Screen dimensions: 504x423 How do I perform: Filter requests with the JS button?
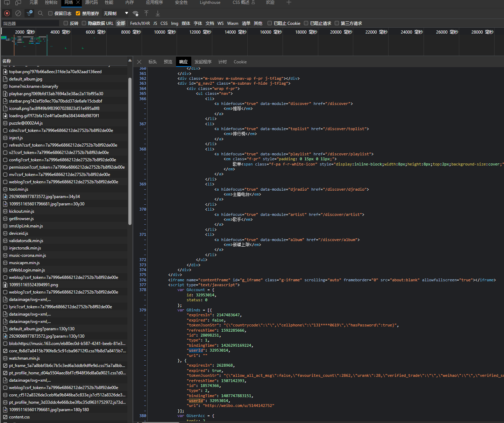click(x=155, y=23)
